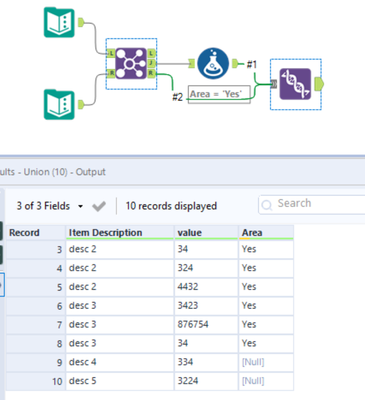
Task: Select record 7 row number
Action: tap(36, 324)
